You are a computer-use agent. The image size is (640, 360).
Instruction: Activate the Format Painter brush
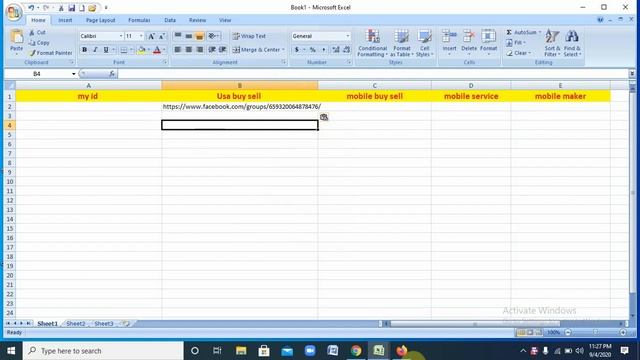(51, 53)
